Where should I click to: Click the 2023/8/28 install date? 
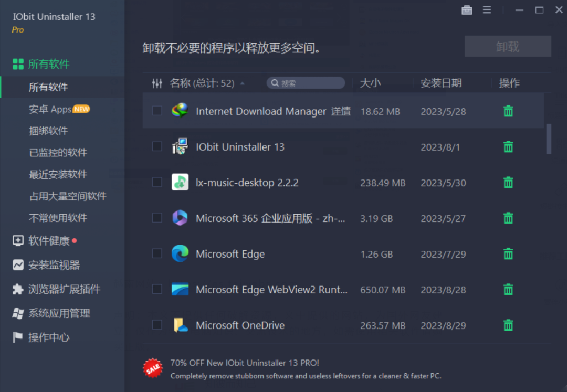(x=443, y=290)
